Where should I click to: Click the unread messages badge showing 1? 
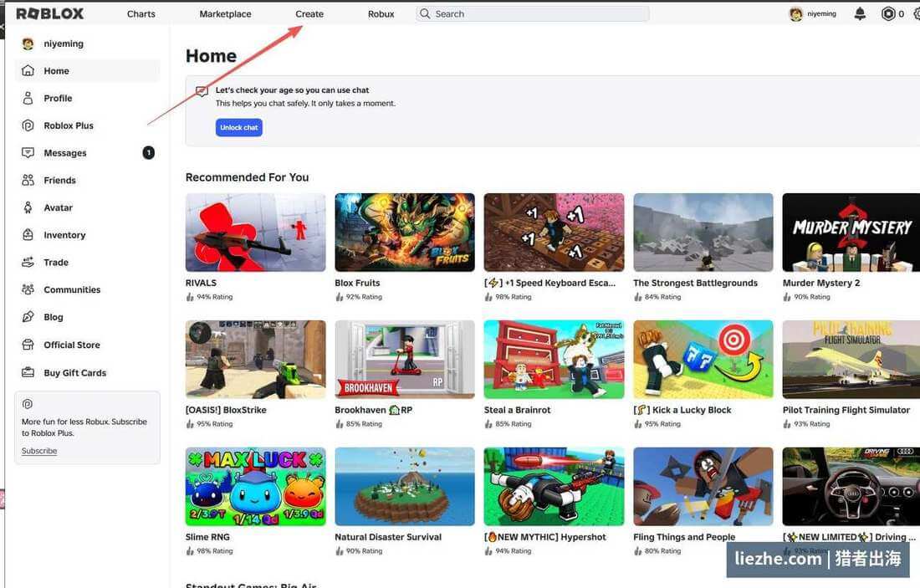148,152
